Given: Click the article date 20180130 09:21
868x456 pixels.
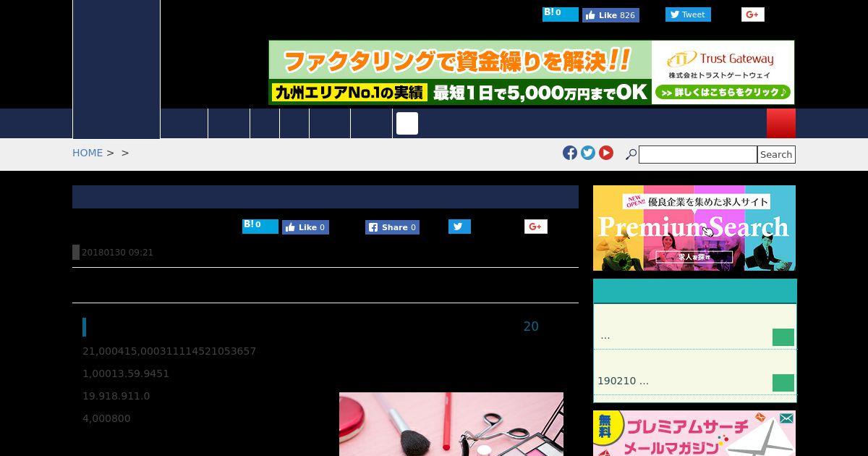Looking at the screenshot, I should [117, 253].
